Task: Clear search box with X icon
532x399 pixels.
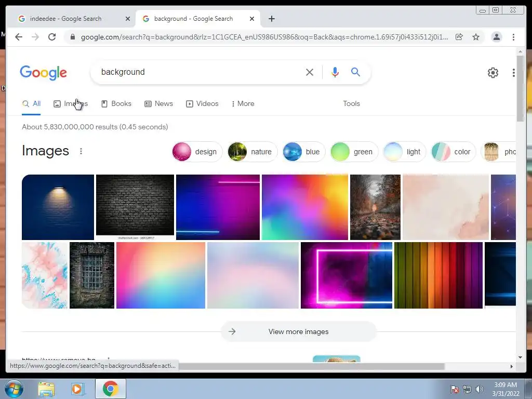Action: 310,72
